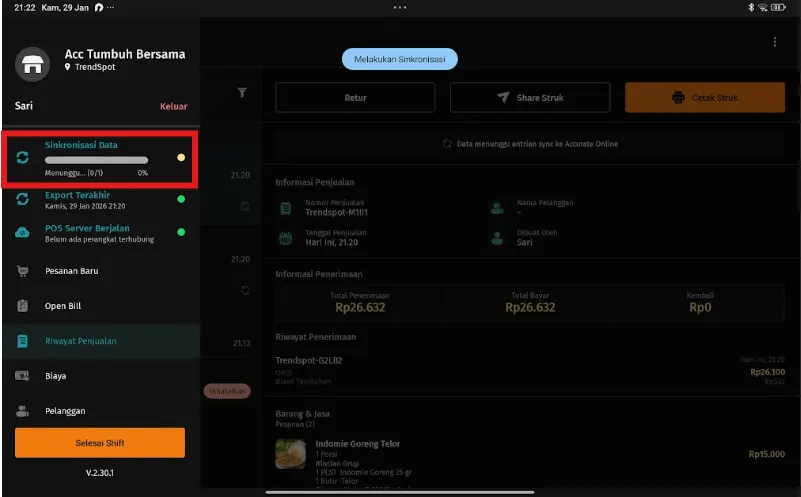Click the sync progress bar
This screenshot has width=801, height=497.
[x=96, y=159]
